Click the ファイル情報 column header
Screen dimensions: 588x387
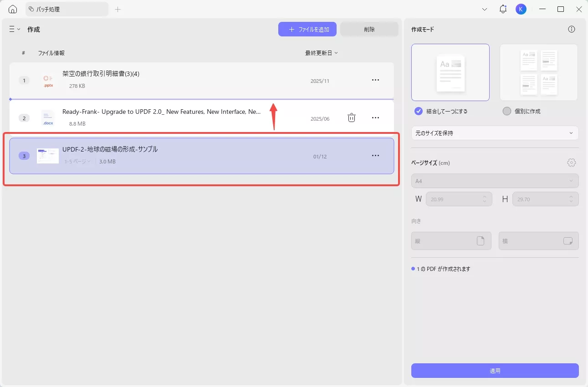point(51,53)
